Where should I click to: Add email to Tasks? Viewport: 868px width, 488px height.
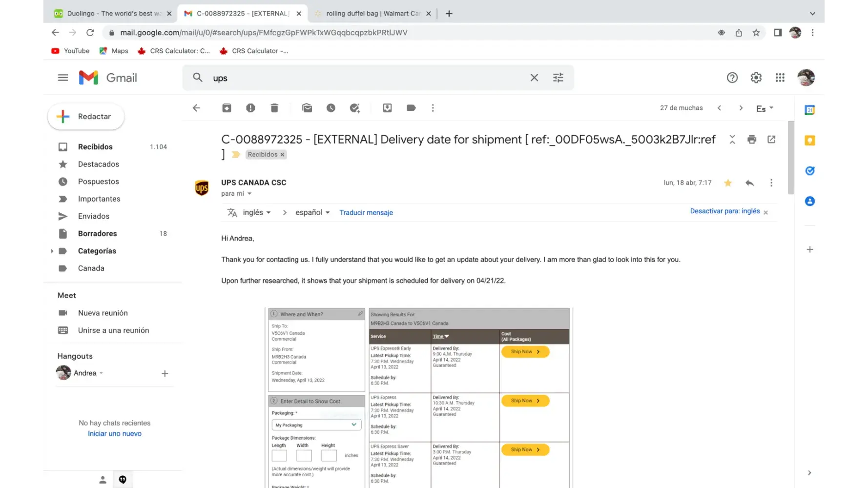[355, 108]
